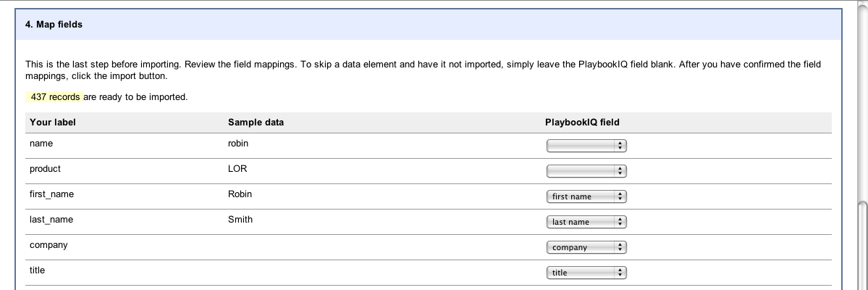Click the 'Your label' column header
This screenshot has height=290, width=868.
click(53, 123)
